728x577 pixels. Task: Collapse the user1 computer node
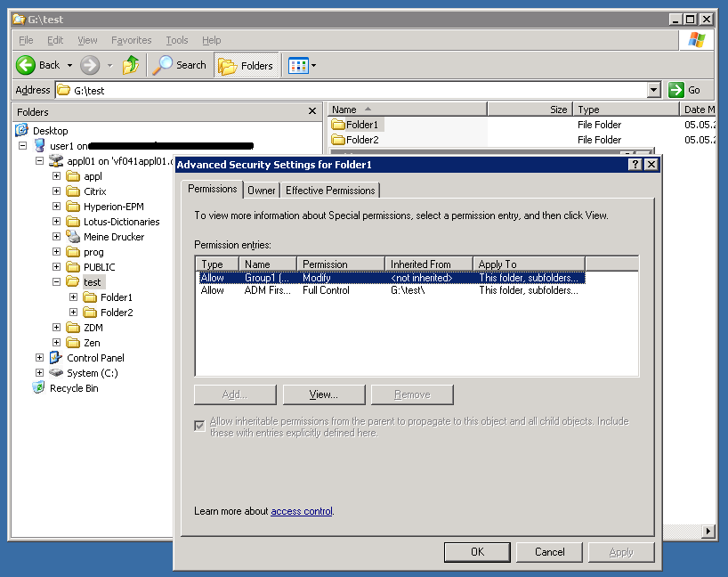coord(22,146)
